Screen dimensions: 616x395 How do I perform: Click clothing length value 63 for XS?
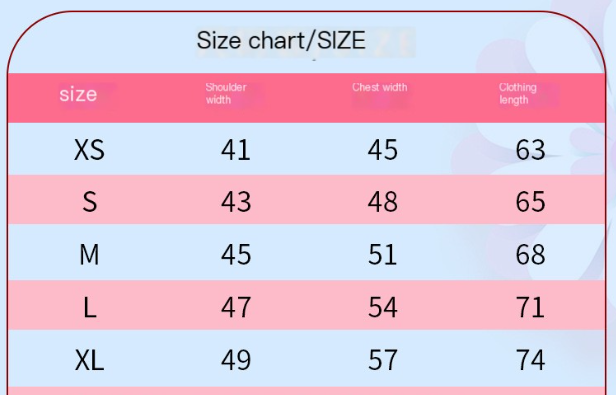[x=530, y=150]
